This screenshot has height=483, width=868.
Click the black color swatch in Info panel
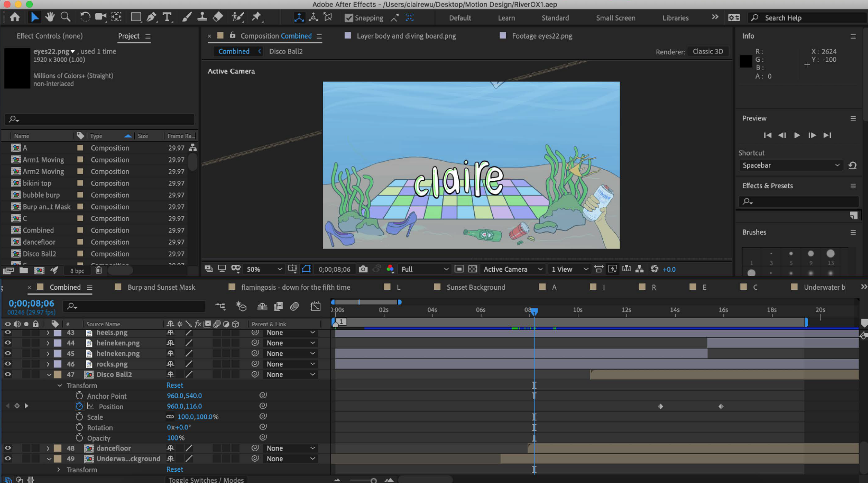[746, 61]
